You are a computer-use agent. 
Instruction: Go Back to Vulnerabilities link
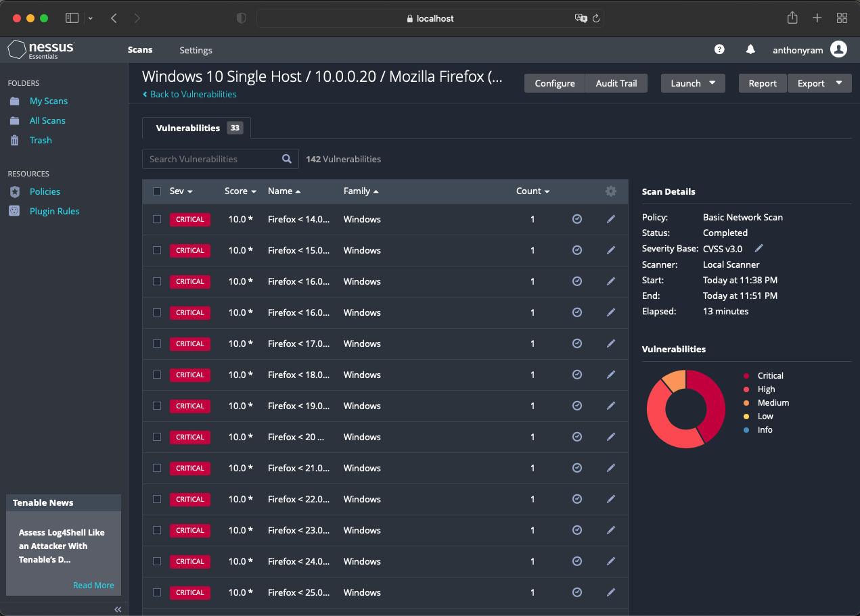point(189,94)
